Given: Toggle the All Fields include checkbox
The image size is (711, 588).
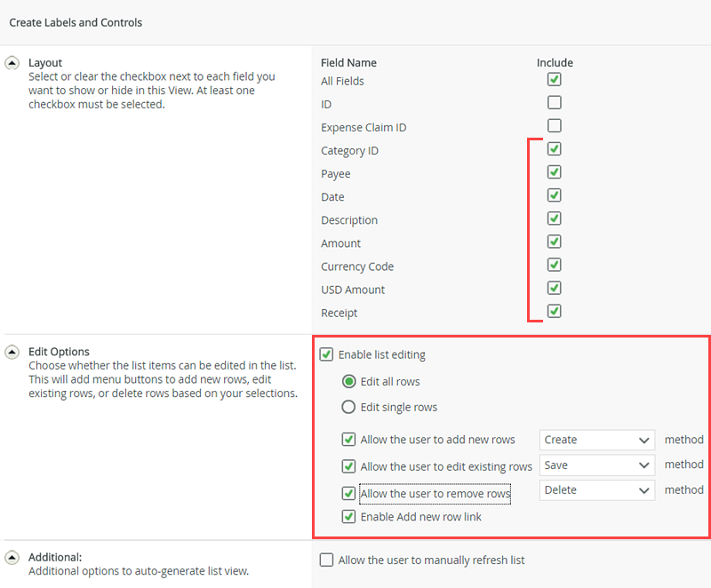Looking at the screenshot, I should pos(555,80).
